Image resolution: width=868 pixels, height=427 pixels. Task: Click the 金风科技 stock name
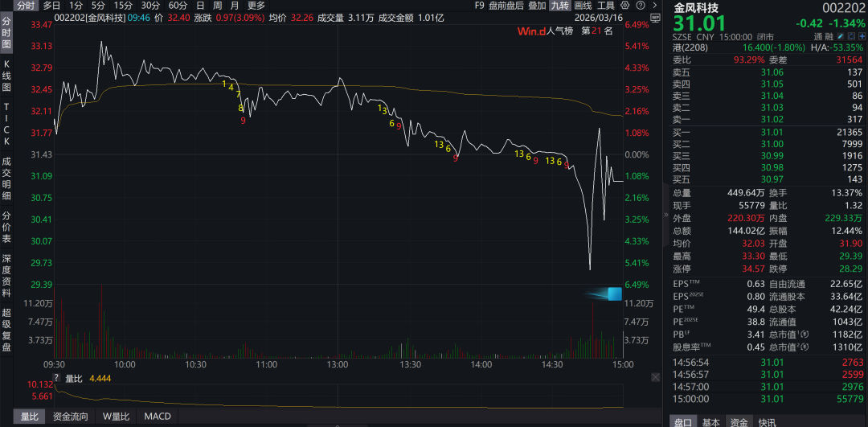(x=694, y=8)
